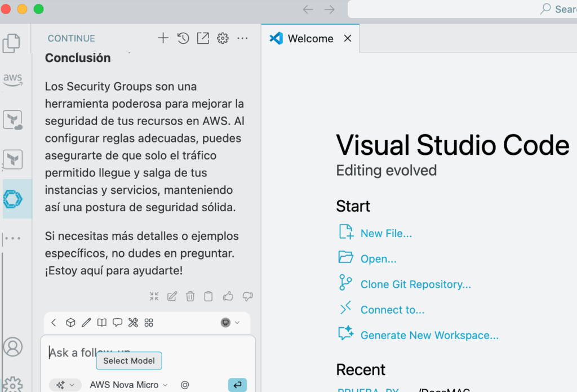Click the paragraph starting with Si necesitas más detalles

(142, 253)
